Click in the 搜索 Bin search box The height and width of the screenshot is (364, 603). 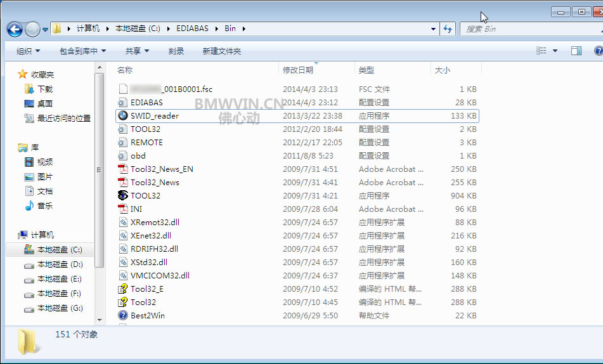coord(532,29)
